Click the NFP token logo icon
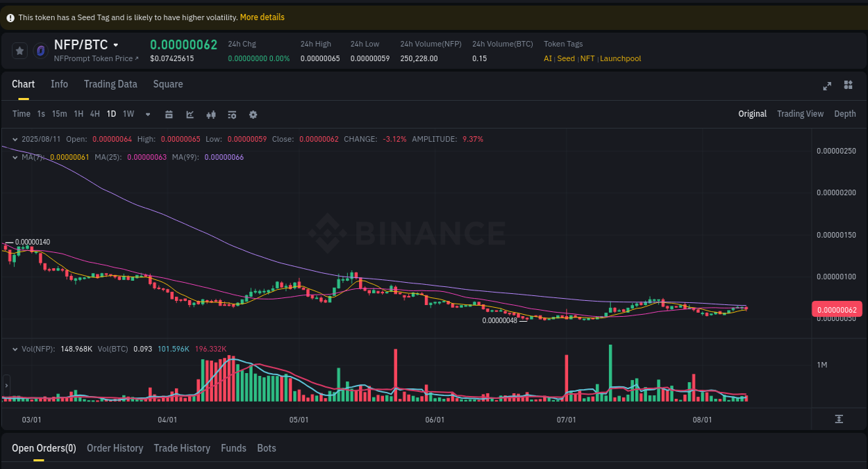The width and height of the screenshot is (868, 469). pyautogui.click(x=40, y=50)
